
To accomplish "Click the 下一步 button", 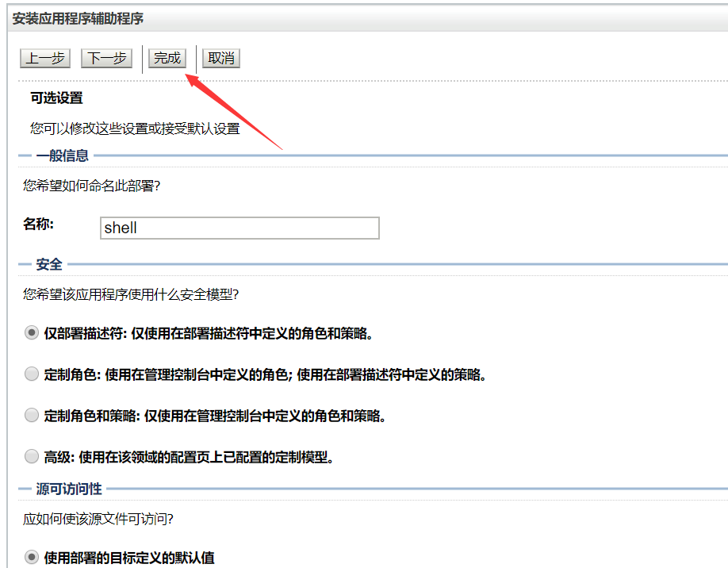I will pyautogui.click(x=105, y=58).
